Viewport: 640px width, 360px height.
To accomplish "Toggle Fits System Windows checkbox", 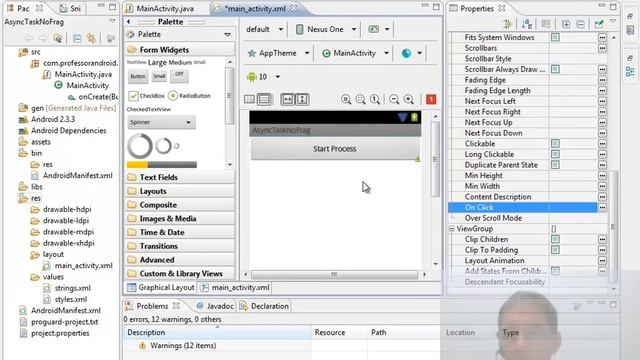I will point(555,38).
